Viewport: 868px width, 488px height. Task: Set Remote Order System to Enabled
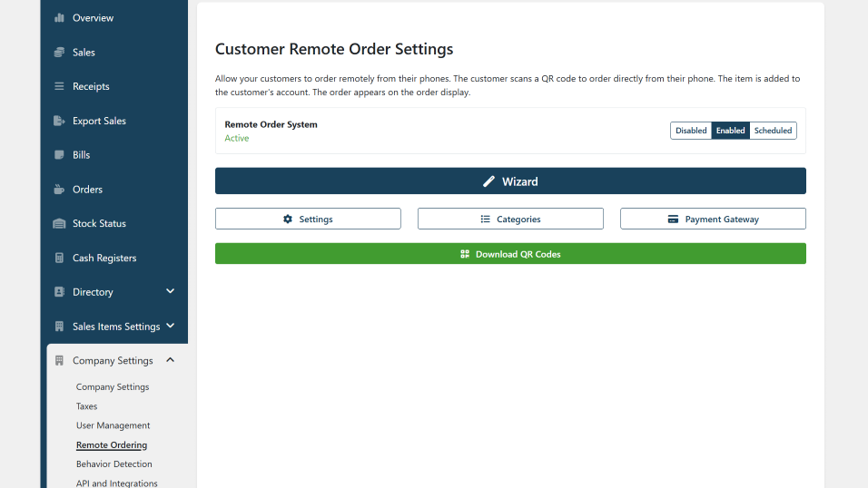[x=731, y=131]
